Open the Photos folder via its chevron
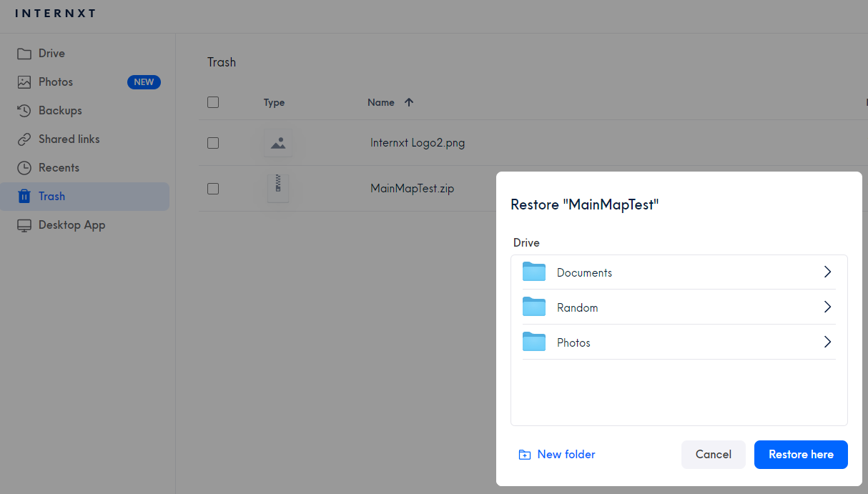Image resolution: width=868 pixels, height=494 pixels. [x=827, y=342]
